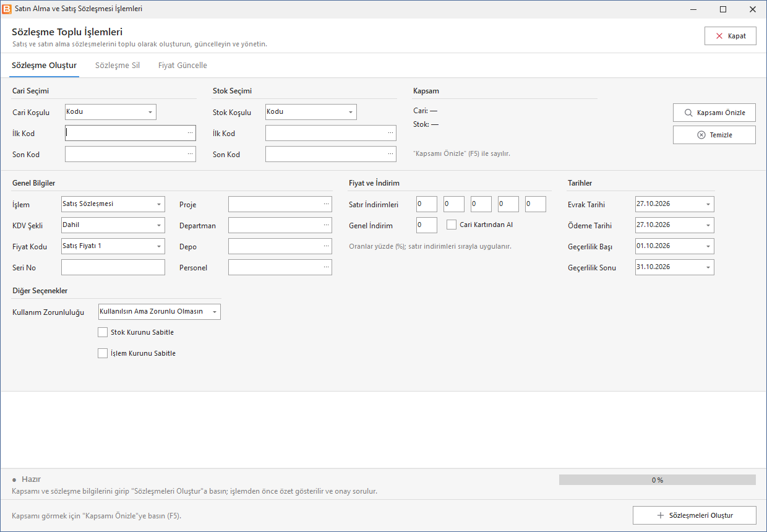Expand Stok Koşulu dropdown
This screenshot has width=767, height=532.
[x=351, y=112]
